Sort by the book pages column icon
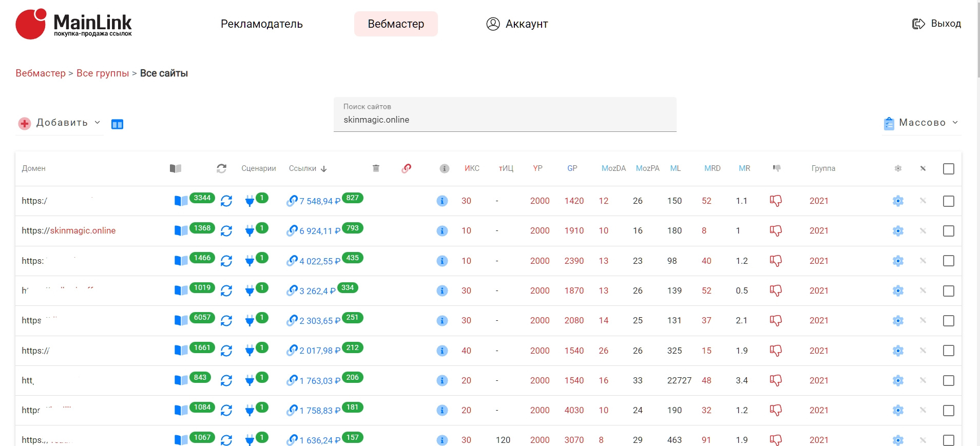This screenshot has width=980, height=446. coord(176,168)
